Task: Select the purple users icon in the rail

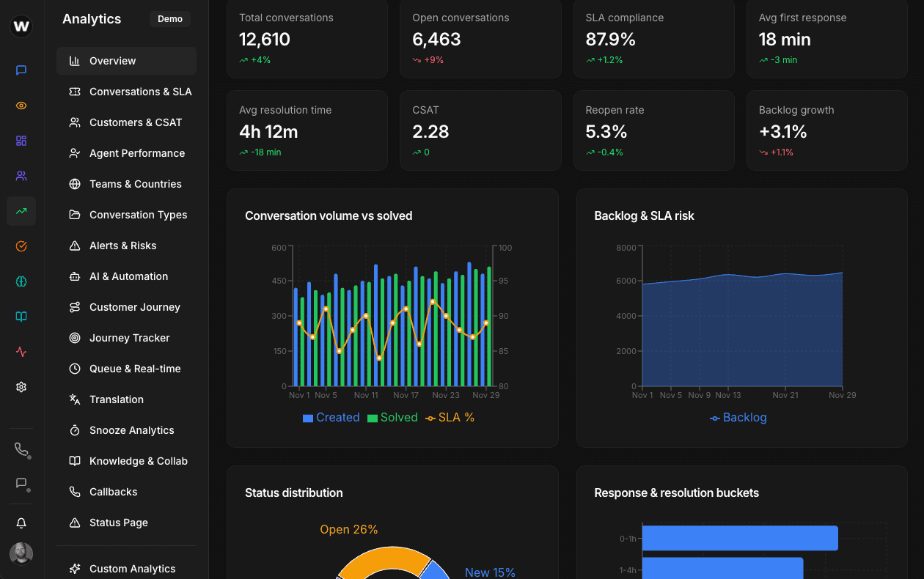Action: pos(21,176)
